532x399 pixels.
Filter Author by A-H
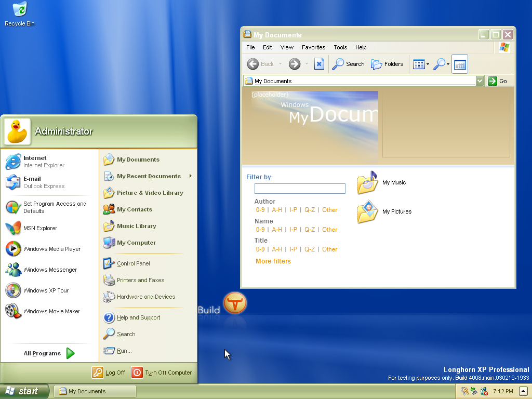[x=277, y=210]
